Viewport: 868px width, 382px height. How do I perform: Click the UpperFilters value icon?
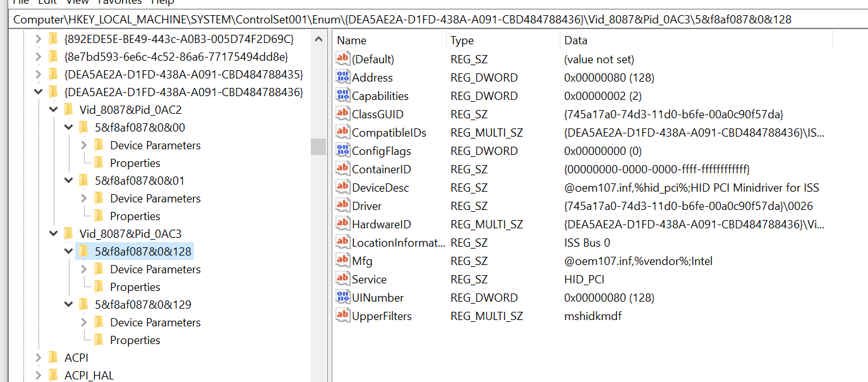coord(343,316)
